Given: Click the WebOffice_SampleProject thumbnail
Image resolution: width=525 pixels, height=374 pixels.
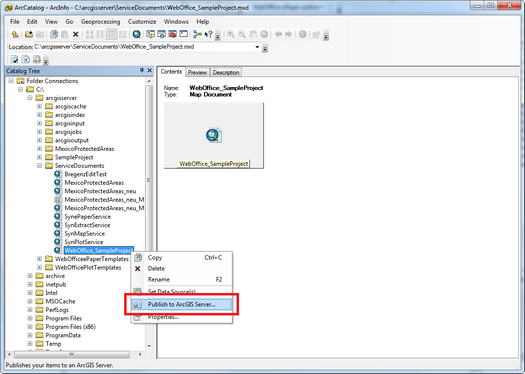Looking at the screenshot, I should pyautogui.click(x=214, y=135).
